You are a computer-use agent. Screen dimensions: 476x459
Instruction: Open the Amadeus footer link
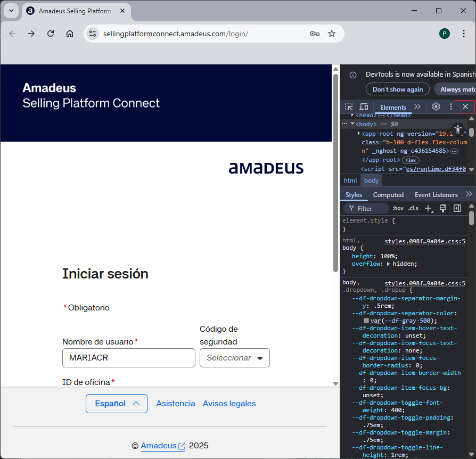[163, 446]
